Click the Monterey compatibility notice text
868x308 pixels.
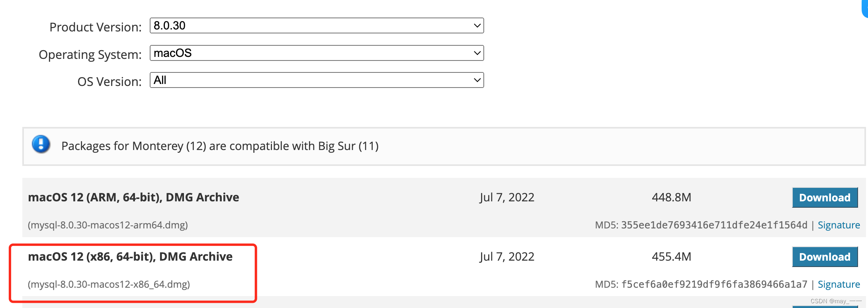(220, 146)
